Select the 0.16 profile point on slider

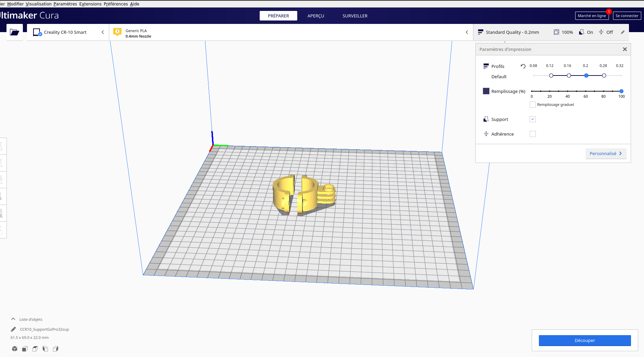click(569, 75)
